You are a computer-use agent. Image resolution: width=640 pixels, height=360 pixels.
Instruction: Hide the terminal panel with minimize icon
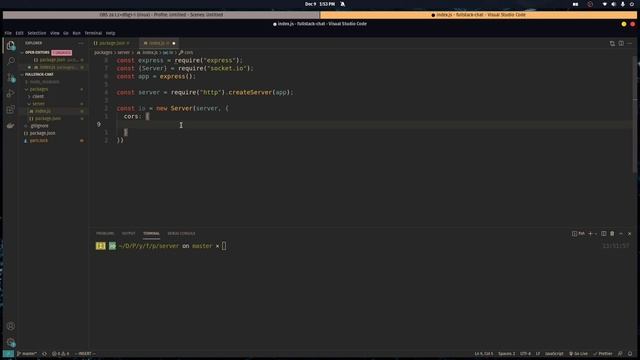(621, 233)
